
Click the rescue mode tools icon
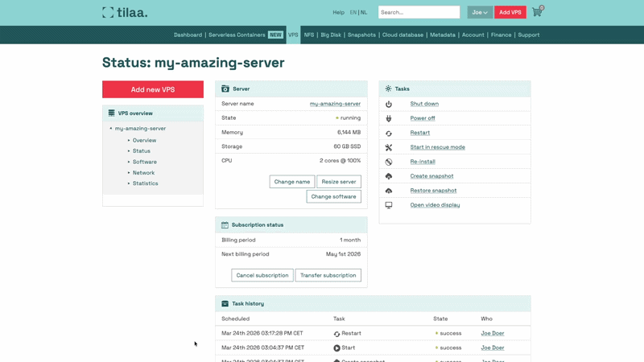pos(389,147)
